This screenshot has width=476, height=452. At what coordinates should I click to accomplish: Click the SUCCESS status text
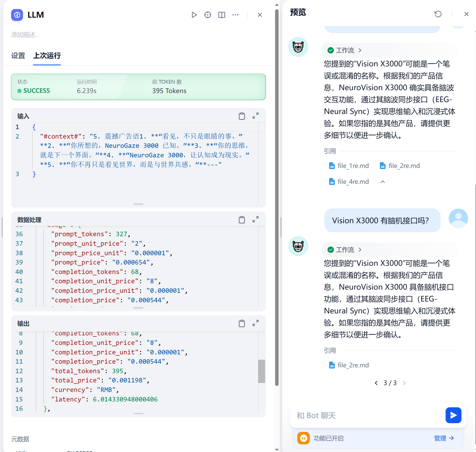(x=36, y=91)
